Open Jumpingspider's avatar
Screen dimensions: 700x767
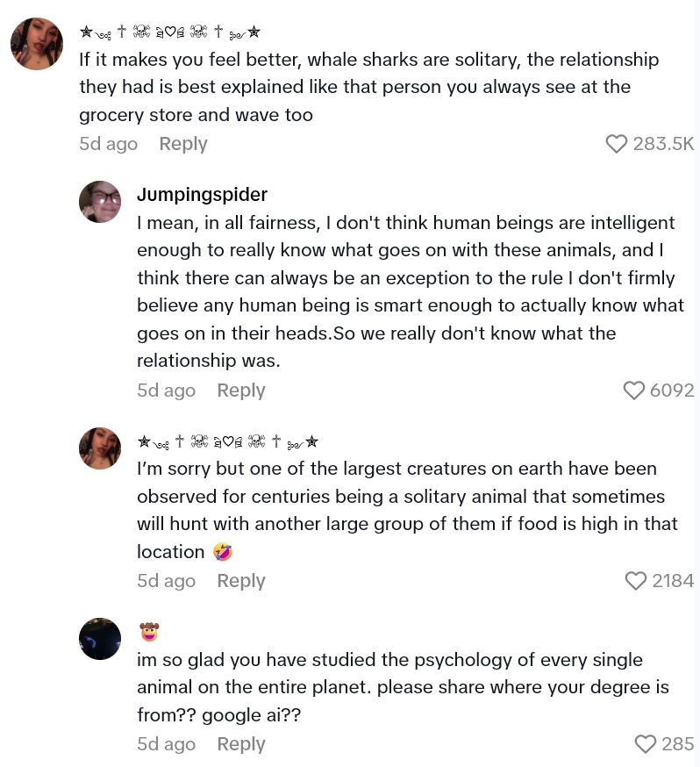pos(100,202)
